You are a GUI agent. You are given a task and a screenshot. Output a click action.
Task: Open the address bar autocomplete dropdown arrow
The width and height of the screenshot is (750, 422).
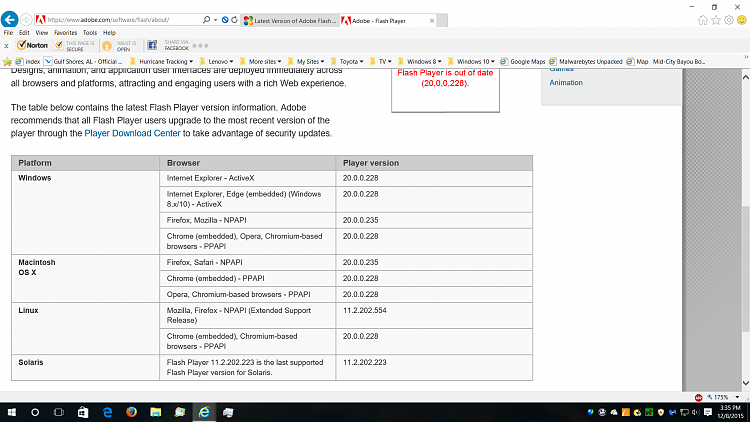pyautogui.click(x=216, y=20)
